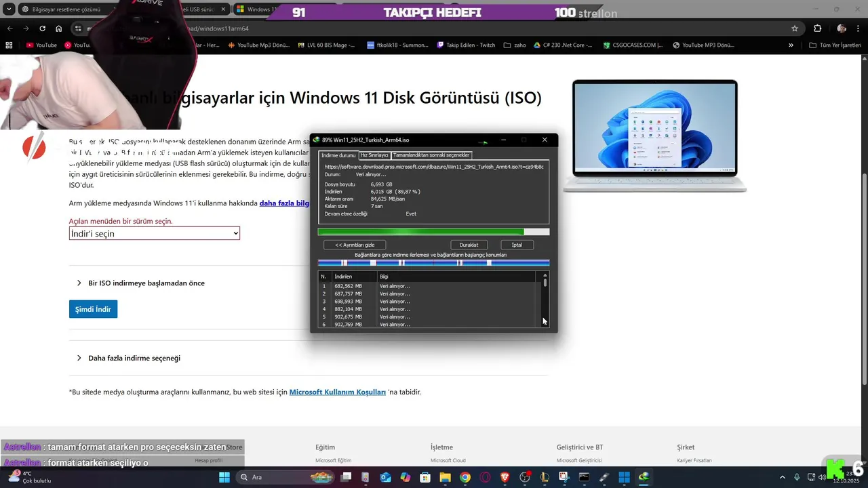The width and height of the screenshot is (868, 488).
Task: Click Ayrıntıları gizle in the download dialog
Action: [x=355, y=245]
